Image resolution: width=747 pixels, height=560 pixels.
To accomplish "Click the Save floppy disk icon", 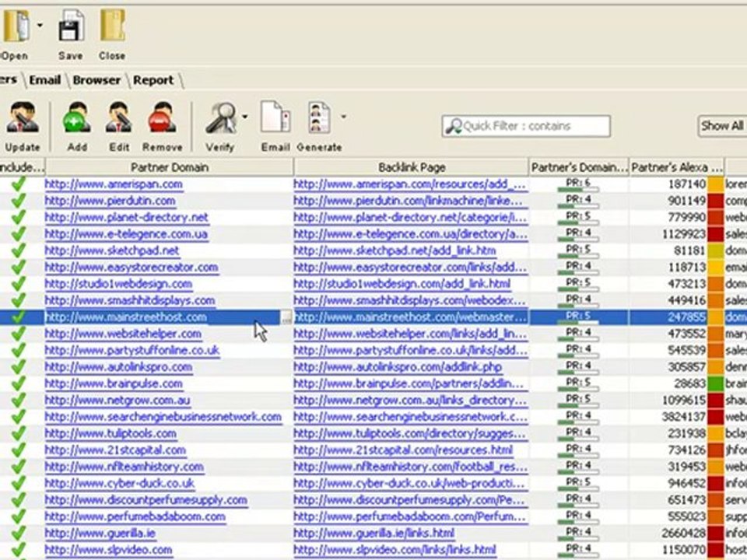I will 71,27.
